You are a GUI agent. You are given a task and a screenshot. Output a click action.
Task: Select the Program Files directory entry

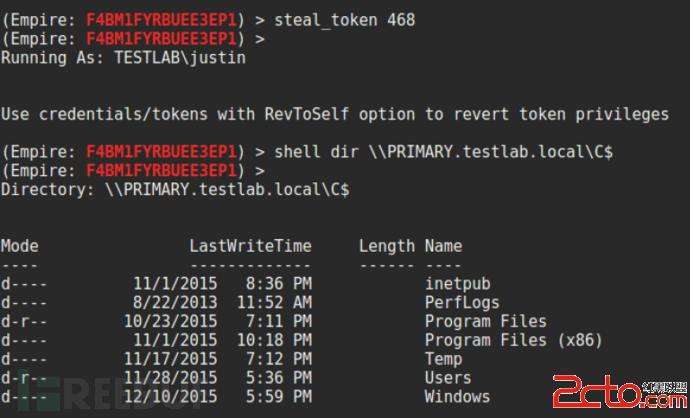(x=486, y=322)
